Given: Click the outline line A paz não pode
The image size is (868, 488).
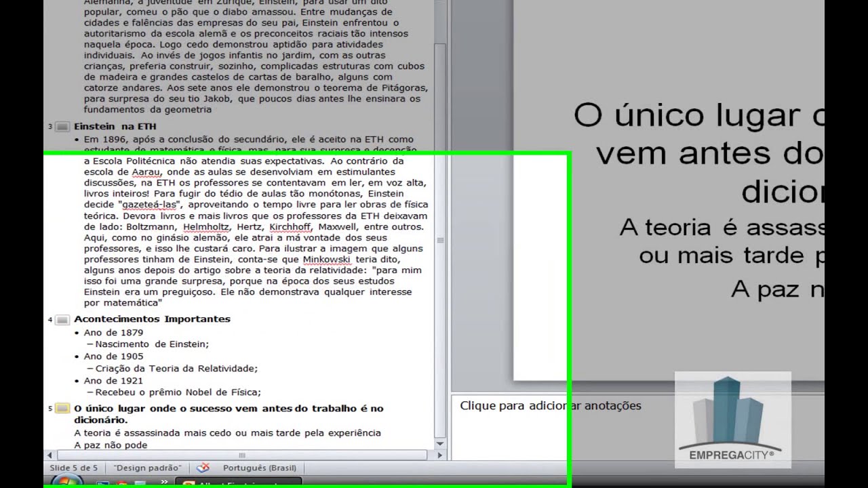Looking at the screenshot, I should point(111,445).
